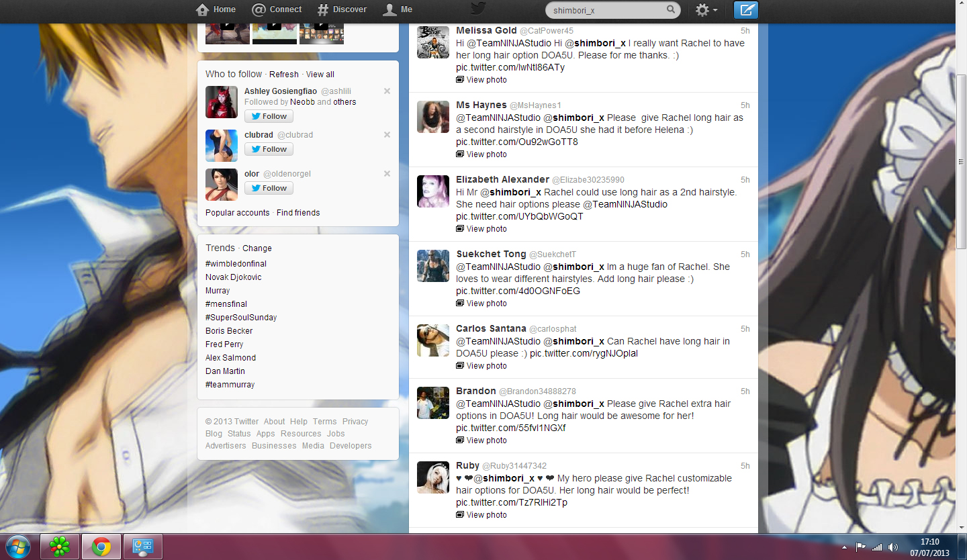Dismiss the Ashley Gosiengfiao suggestion
The width and height of the screenshot is (967, 560).
click(387, 91)
